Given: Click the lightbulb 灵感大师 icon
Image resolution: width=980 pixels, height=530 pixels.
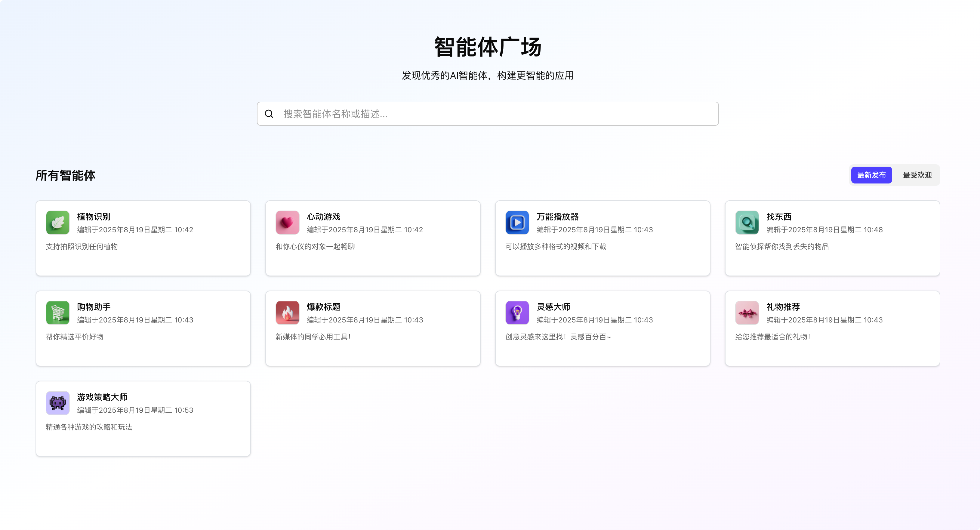Looking at the screenshot, I should coord(517,313).
